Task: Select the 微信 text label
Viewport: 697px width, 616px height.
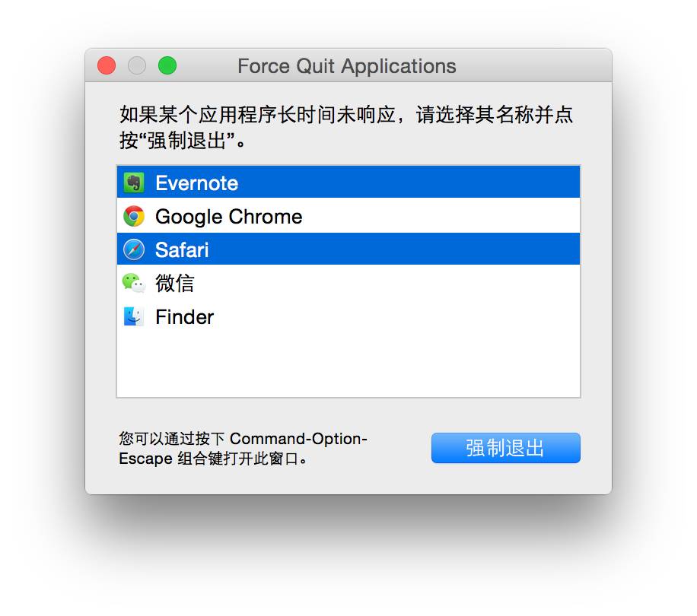Action: coord(174,284)
